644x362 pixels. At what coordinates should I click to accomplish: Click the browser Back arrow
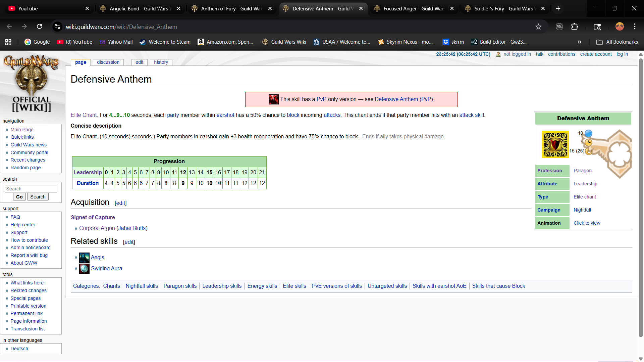(9, 27)
